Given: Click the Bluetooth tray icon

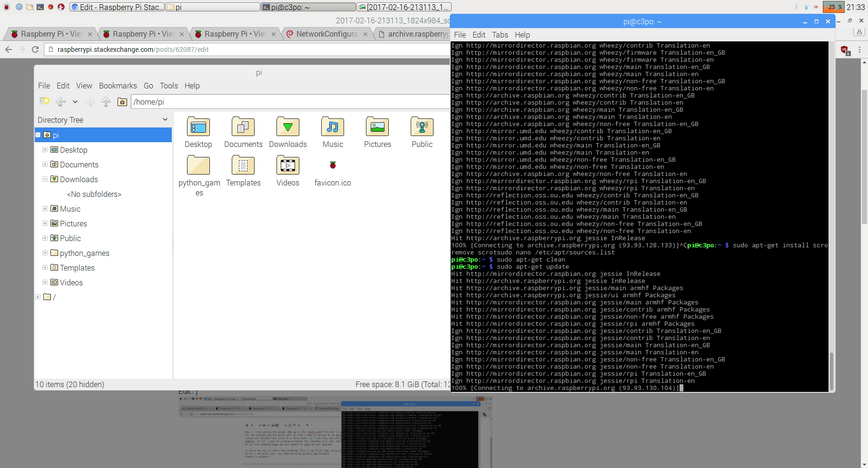Looking at the screenshot, I should tap(796, 7).
